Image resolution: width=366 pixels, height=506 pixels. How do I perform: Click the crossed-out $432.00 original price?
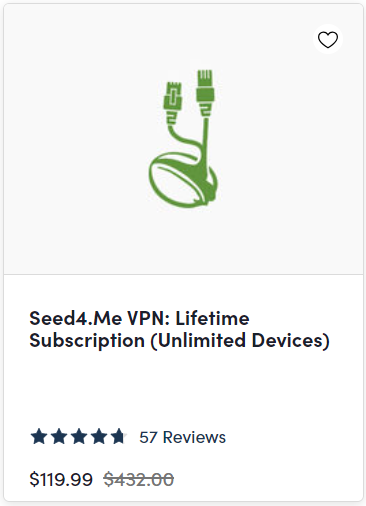[x=139, y=479]
